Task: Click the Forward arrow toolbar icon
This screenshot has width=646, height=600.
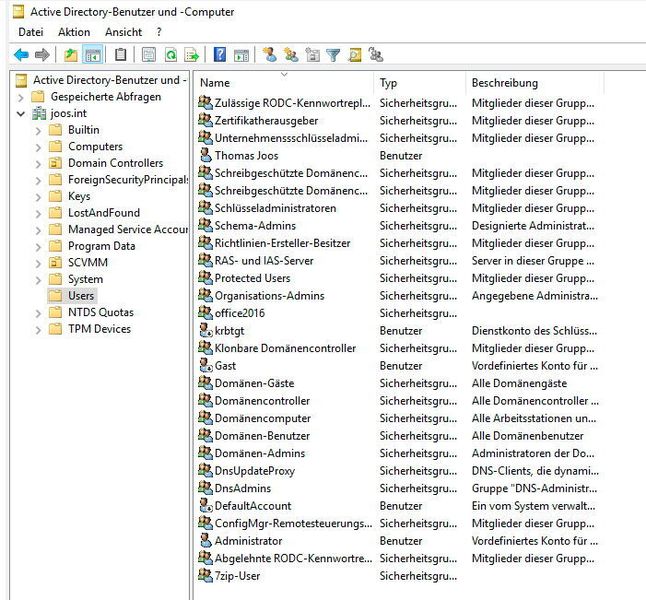Action: pos(42,54)
